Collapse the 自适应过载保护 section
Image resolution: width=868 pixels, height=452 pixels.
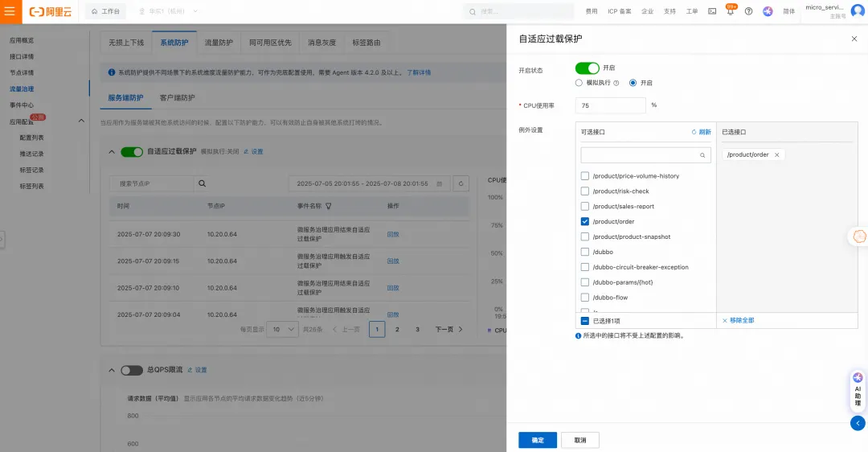111,152
